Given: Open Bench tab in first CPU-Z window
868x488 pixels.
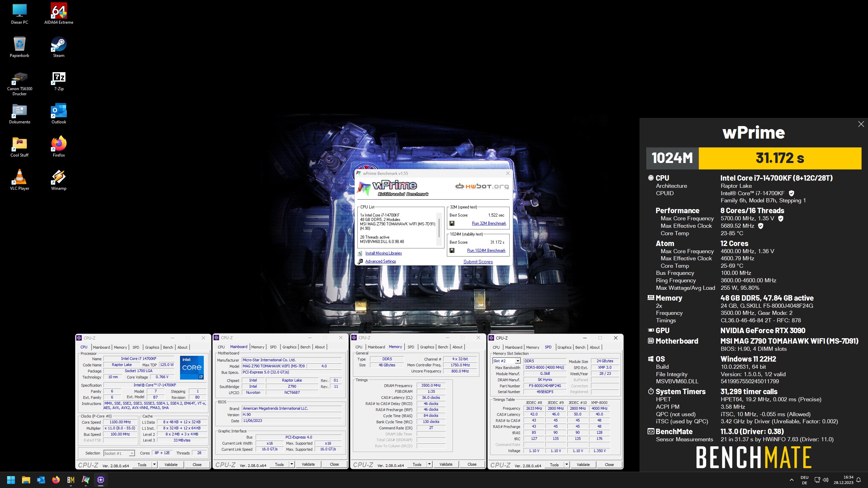Looking at the screenshot, I should [168, 347].
